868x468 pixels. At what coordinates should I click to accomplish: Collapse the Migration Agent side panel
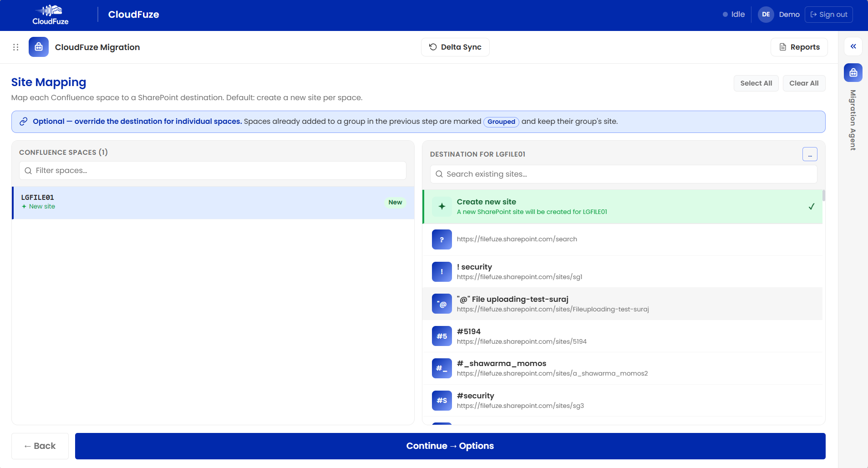853,46
